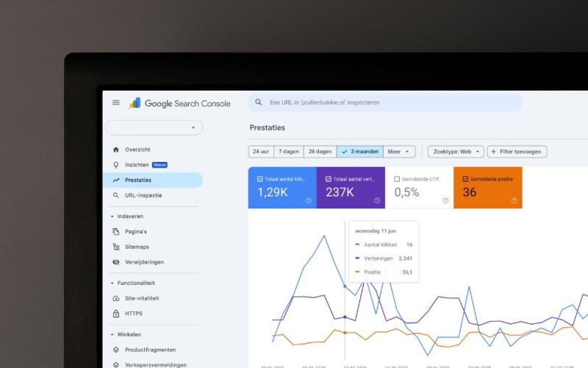This screenshot has width=588, height=368.
Task: Select the 7 dagen date range
Action: (x=289, y=152)
